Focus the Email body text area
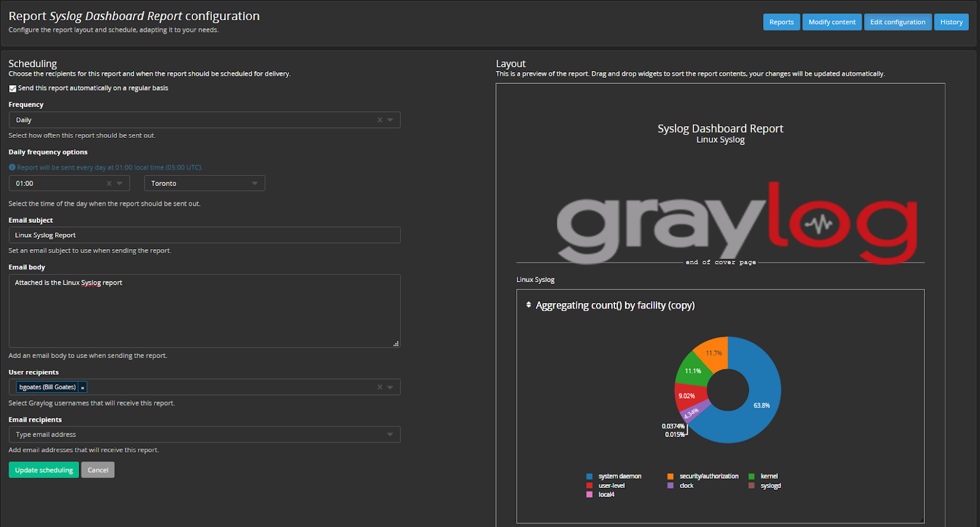 click(x=205, y=311)
